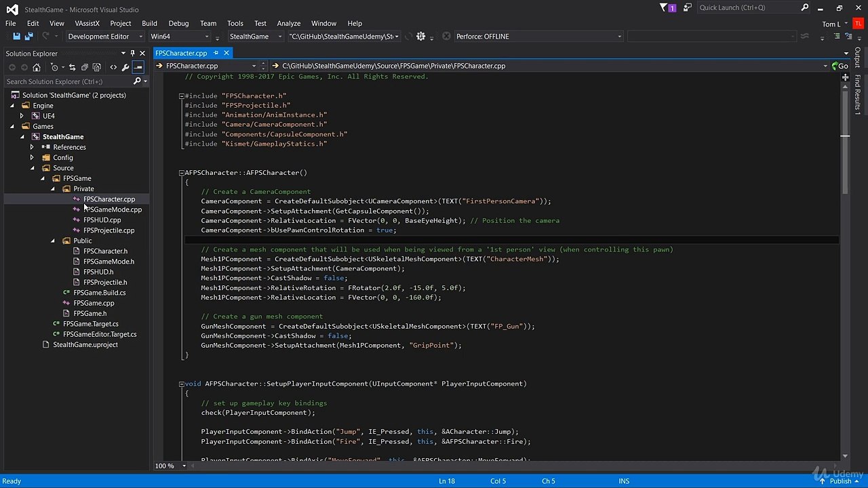Click the Quick Launch search magnifier
Image resolution: width=868 pixels, height=488 pixels.
click(x=805, y=7)
